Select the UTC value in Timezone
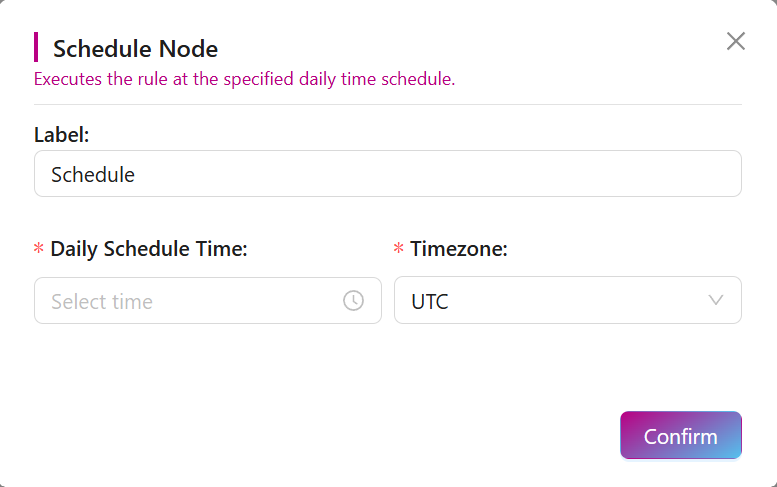 point(430,301)
